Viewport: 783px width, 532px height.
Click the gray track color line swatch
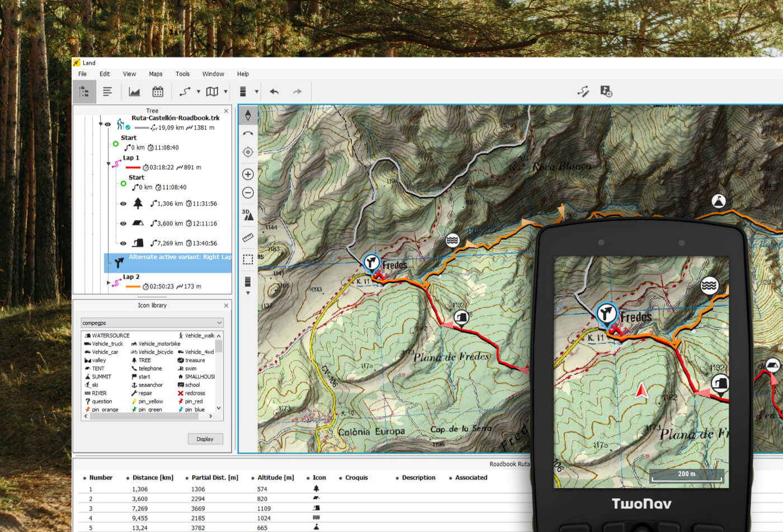[142, 128]
